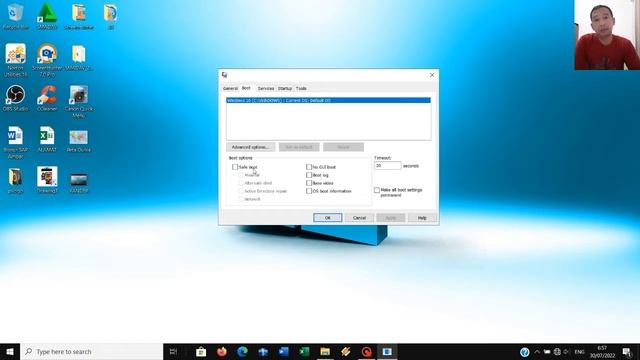Show hidden icons chevron in system tray
The height and width of the screenshot is (360, 640).
(537, 352)
